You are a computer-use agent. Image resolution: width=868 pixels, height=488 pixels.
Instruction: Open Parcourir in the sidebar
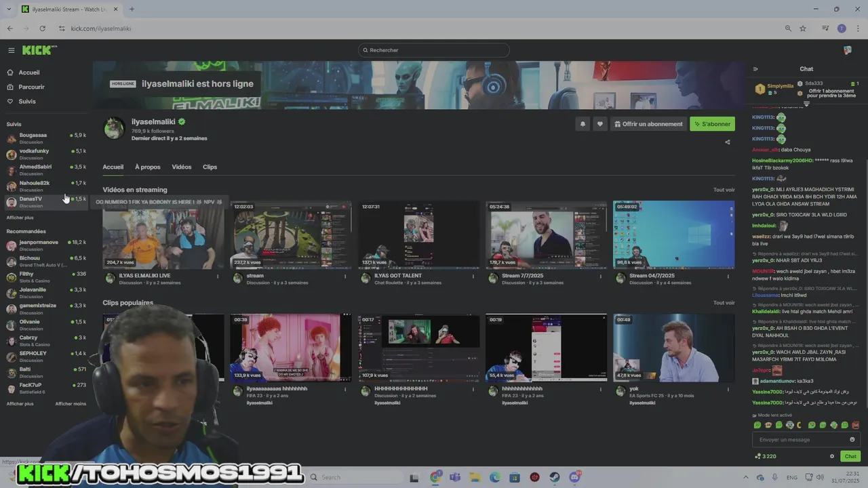[31, 87]
